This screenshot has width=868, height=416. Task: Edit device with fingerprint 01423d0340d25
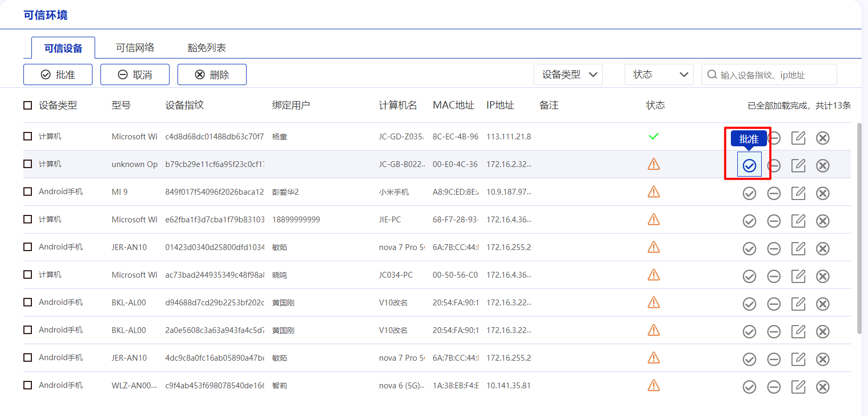[798, 248]
